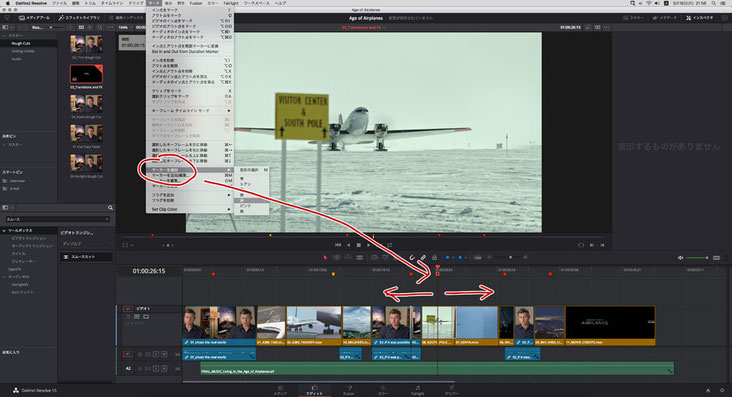Open the Fusion menu in the menu bar

(x=196, y=3)
